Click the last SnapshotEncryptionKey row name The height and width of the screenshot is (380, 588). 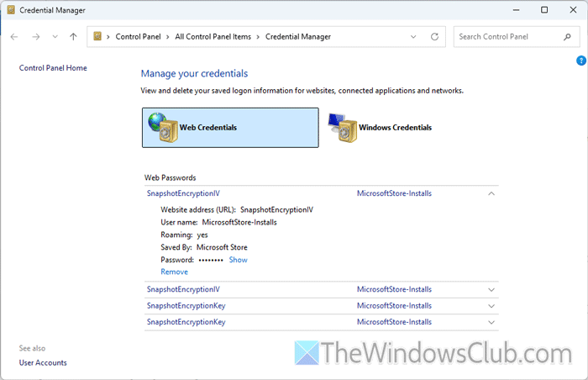pos(186,322)
